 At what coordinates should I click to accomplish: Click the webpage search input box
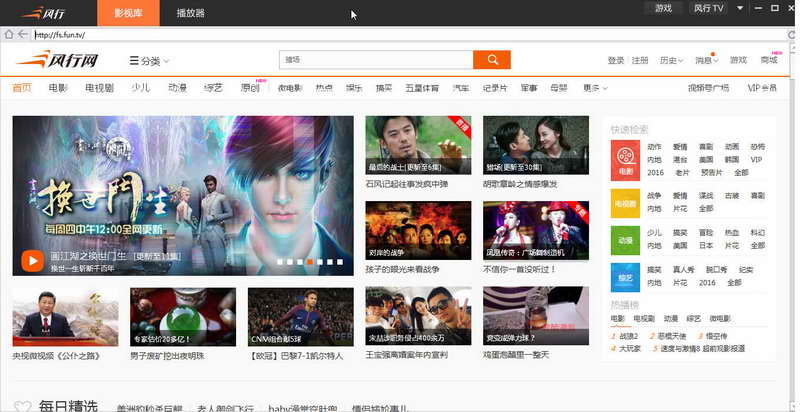click(x=376, y=60)
